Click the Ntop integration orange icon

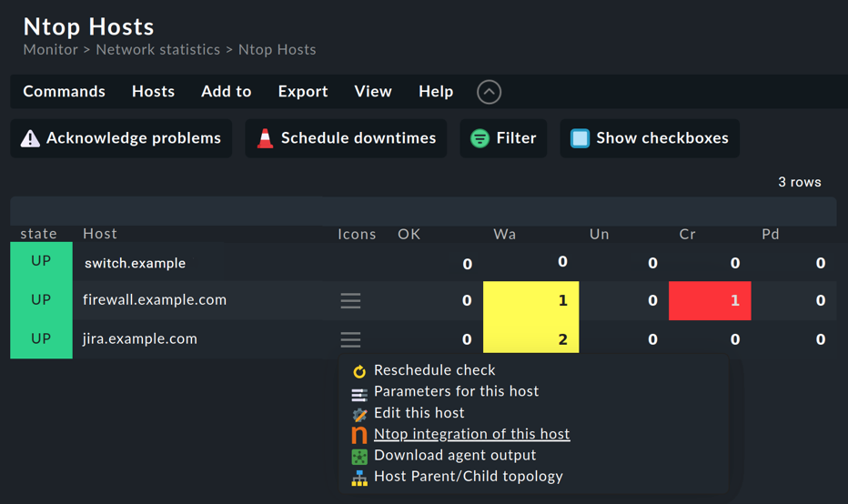359,435
